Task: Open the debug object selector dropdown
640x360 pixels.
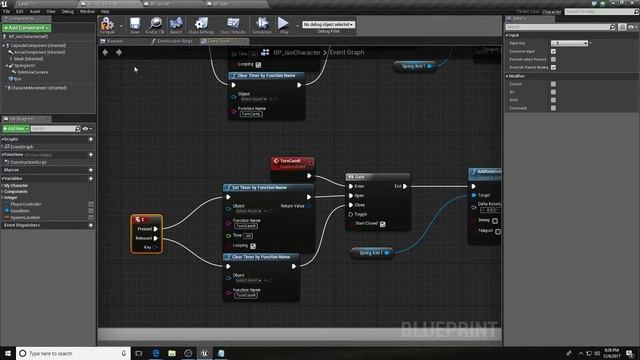Action: [x=329, y=24]
